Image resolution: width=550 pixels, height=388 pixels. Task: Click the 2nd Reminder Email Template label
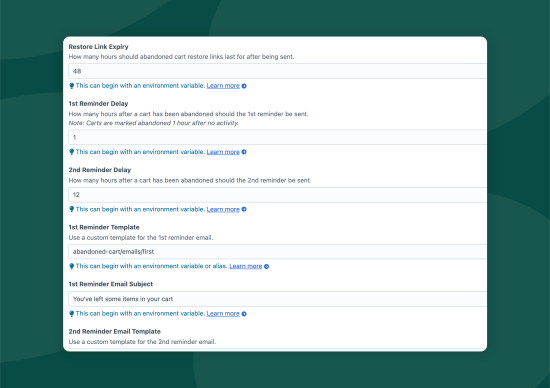click(114, 332)
